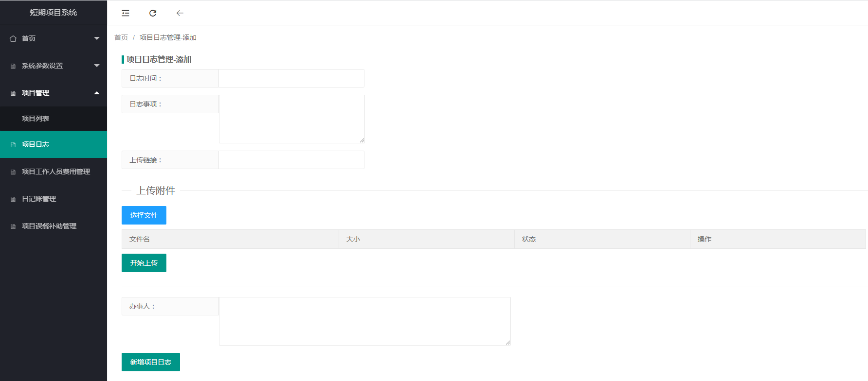Collapse the 项目管理 menu arrow

tap(97, 93)
